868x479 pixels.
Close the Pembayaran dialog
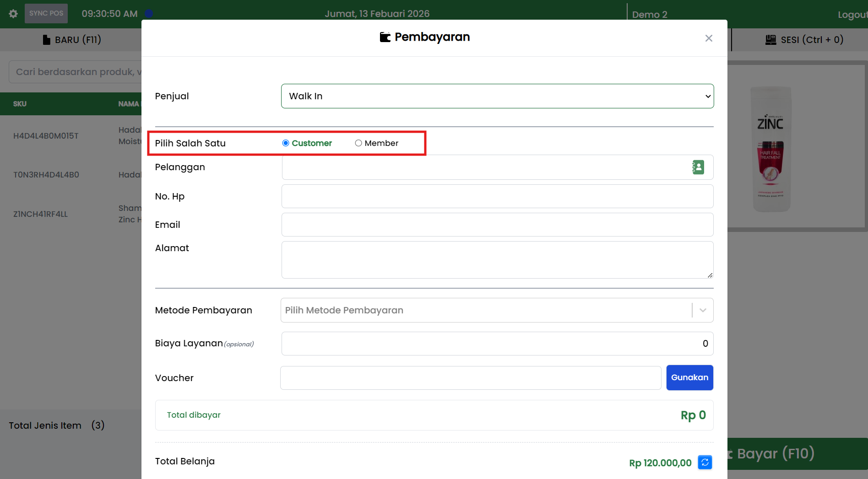tap(708, 38)
